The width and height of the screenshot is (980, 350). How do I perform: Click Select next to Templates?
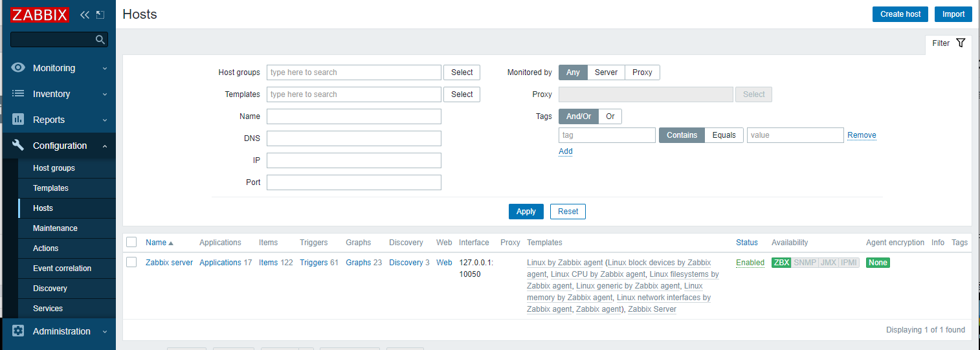[x=462, y=94]
